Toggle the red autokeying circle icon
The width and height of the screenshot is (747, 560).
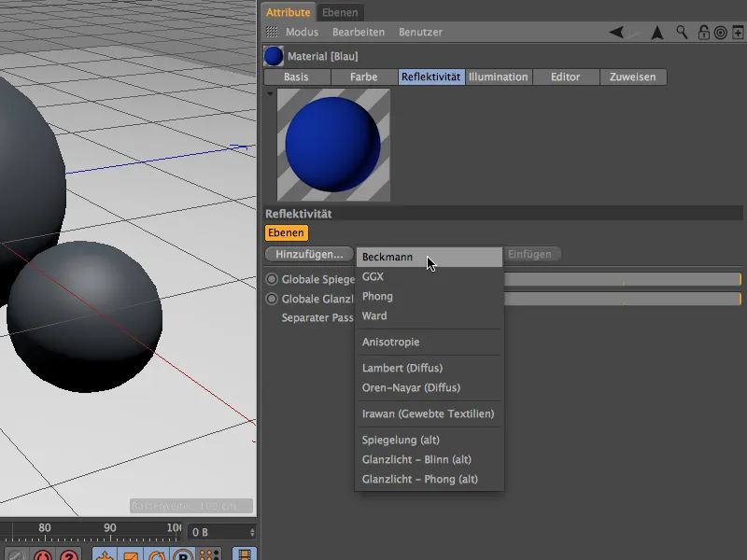point(43,555)
